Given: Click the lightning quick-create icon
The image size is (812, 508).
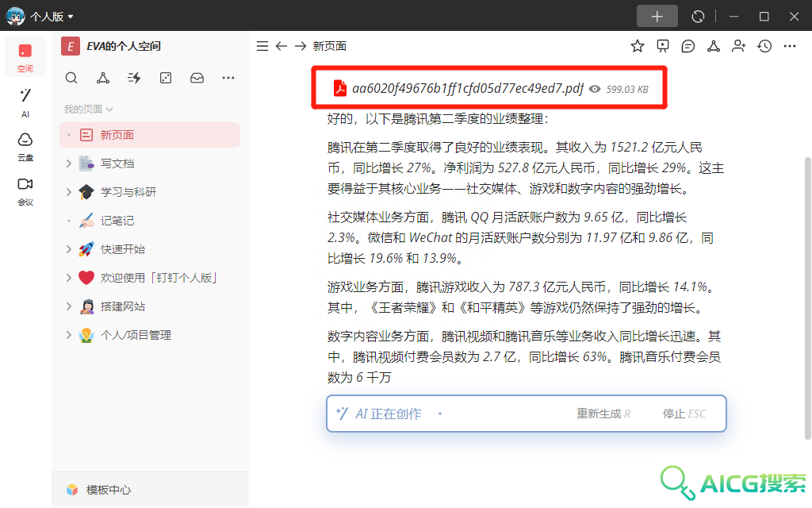Looking at the screenshot, I should [134, 79].
